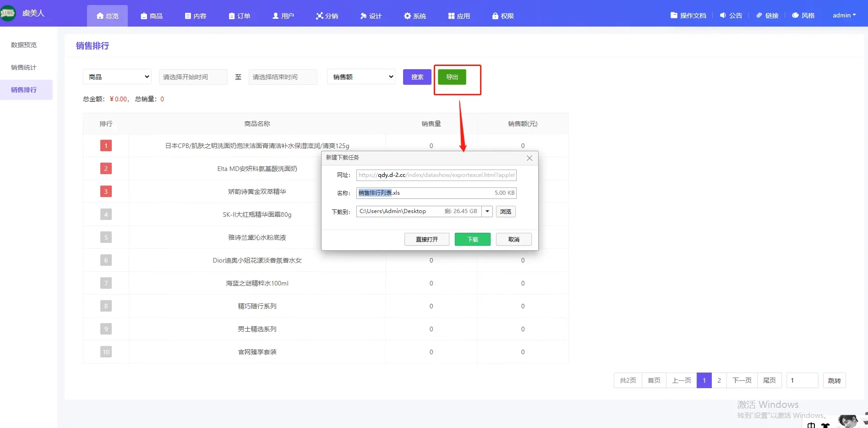Click the purple 搜索 button
This screenshot has height=428, width=868.
[417, 77]
